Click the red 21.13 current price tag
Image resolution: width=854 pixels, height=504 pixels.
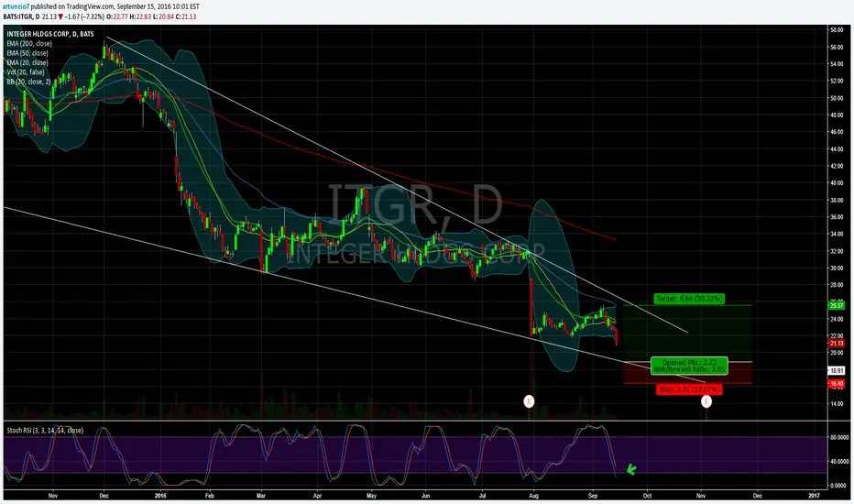pos(836,344)
